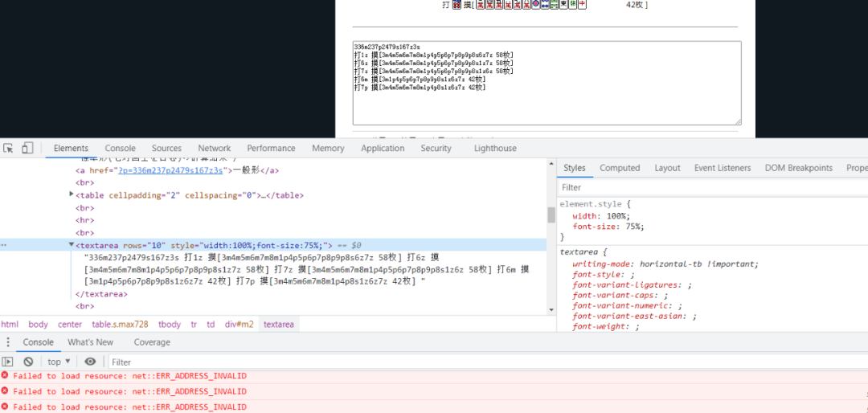Click the font-weight property line
This screenshot has height=413, width=868.
[606, 327]
